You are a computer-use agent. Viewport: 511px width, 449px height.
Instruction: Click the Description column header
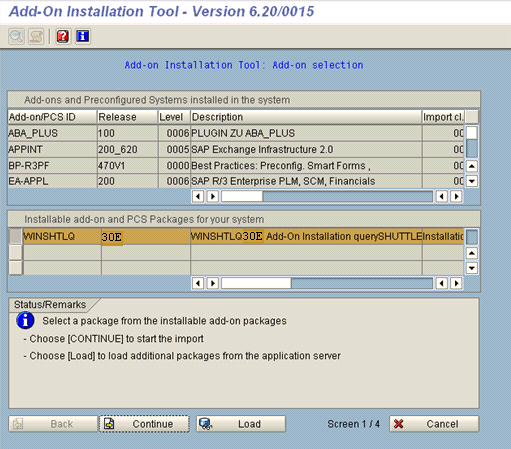(306, 117)
